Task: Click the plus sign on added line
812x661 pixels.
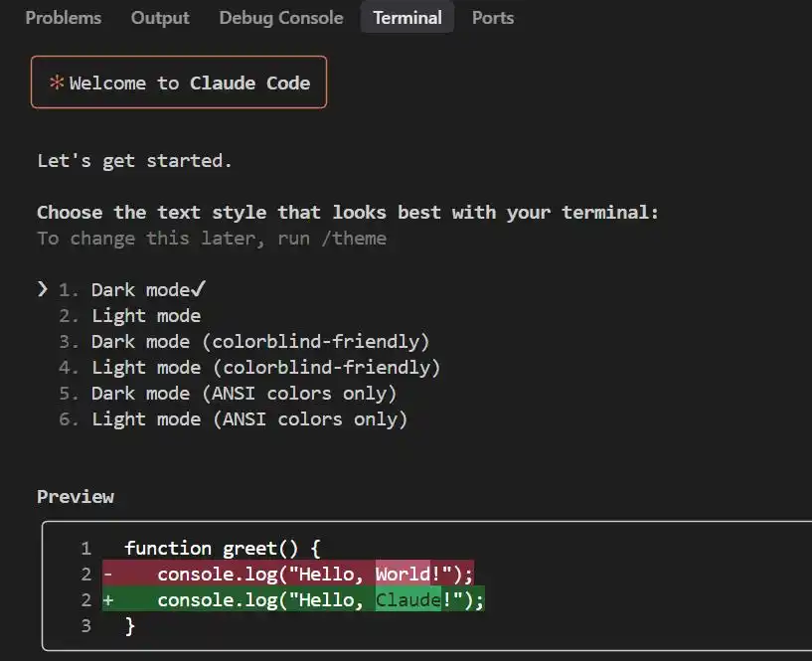Action: point(107,600)
